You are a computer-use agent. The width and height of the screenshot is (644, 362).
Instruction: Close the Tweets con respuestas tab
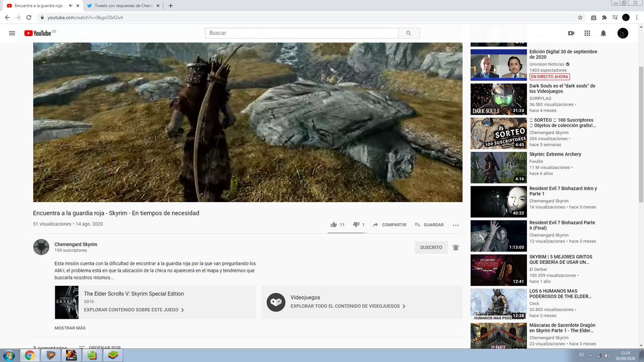[158, 5]
